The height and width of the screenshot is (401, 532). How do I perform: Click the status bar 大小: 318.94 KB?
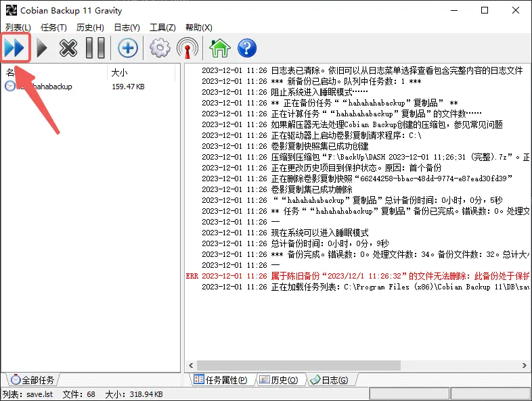(x=134, y=394)
